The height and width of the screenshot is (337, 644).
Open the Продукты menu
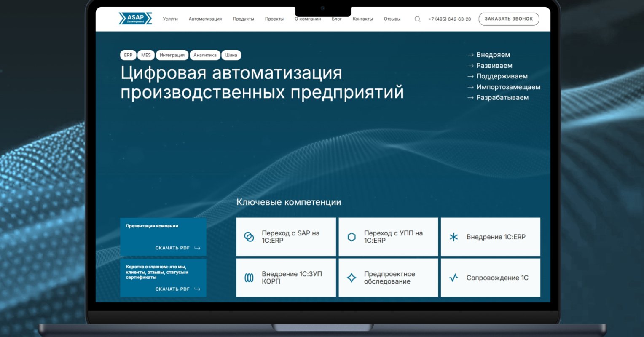(244, 19)
